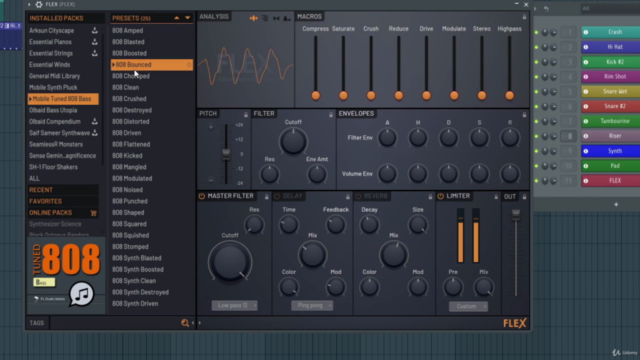The height and width of the screenshot is (360, 640).
Task: Lock the Reverb section
Action: pos(430,197)
